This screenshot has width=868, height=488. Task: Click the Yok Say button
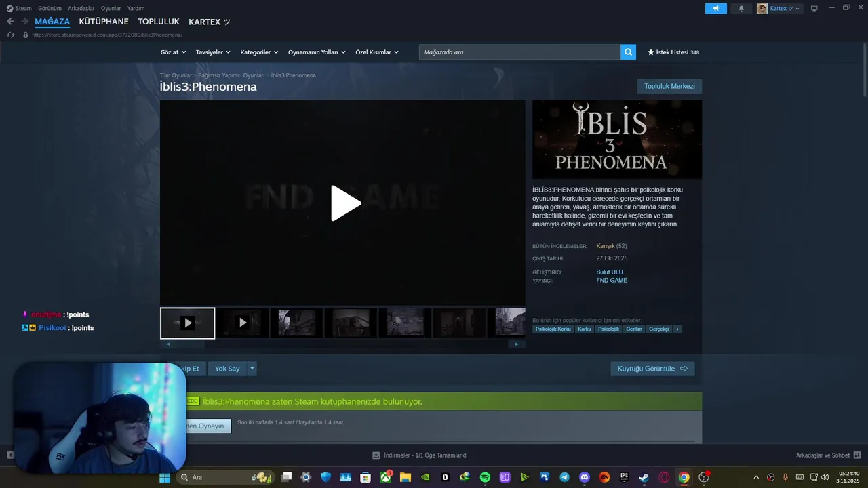pyautogui.click(x=227, y=369)
